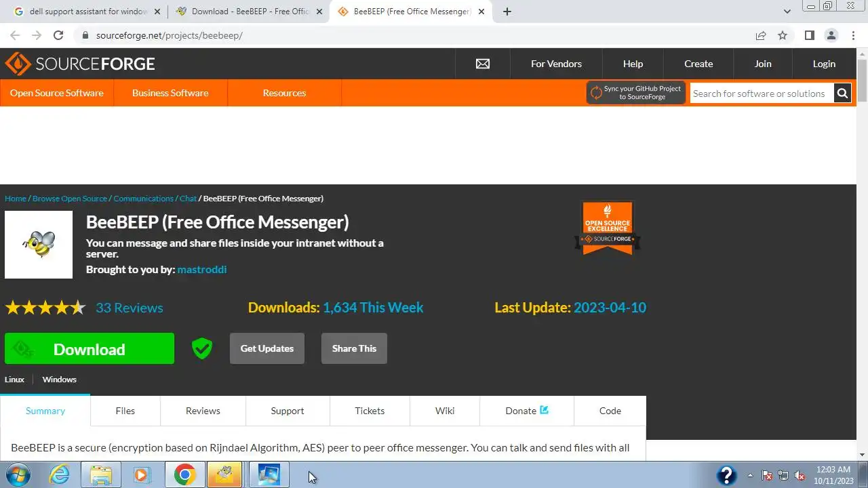Click the BeeBEEP bee project logo
The width and height of the screenshot is (868, 488).
click(39, 245)
